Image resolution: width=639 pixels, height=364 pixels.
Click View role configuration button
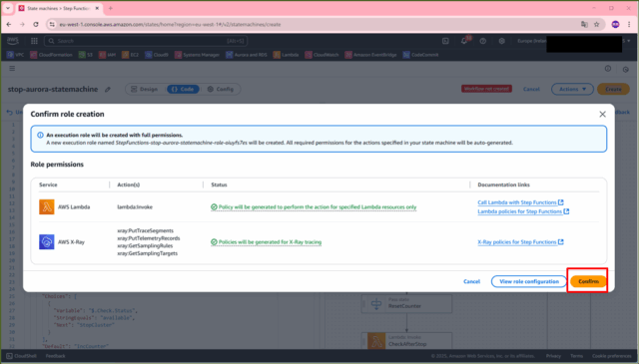[529, 281]
